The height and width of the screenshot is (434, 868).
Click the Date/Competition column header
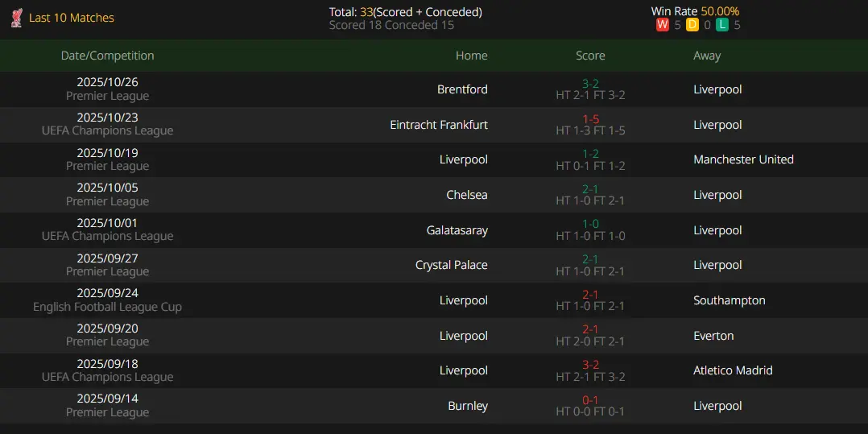click(x=107, y=56)
